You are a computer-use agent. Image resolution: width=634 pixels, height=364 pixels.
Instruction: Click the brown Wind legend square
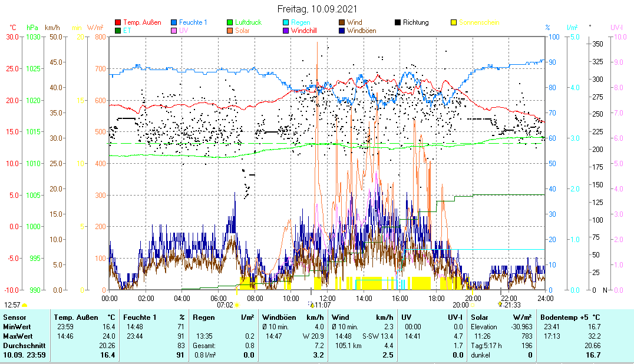342,22
